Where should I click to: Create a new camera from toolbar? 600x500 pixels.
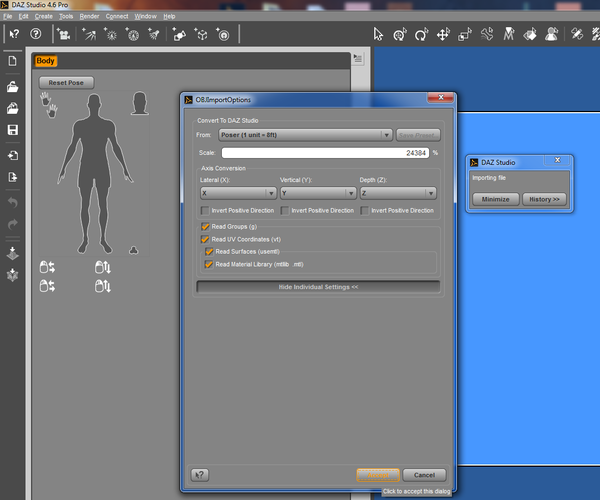coord(64,34)
